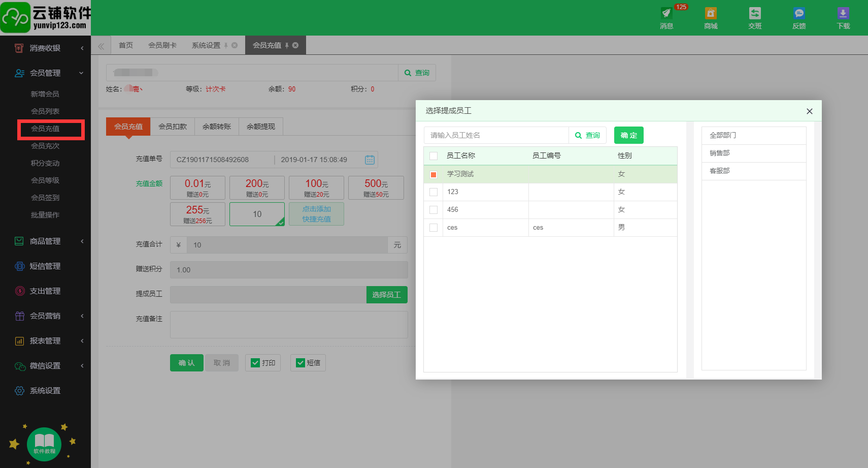Viewport: 868px width, 468px height.
Task: Choose the 500元 recharge amount
Action: (x=376, y=188)
